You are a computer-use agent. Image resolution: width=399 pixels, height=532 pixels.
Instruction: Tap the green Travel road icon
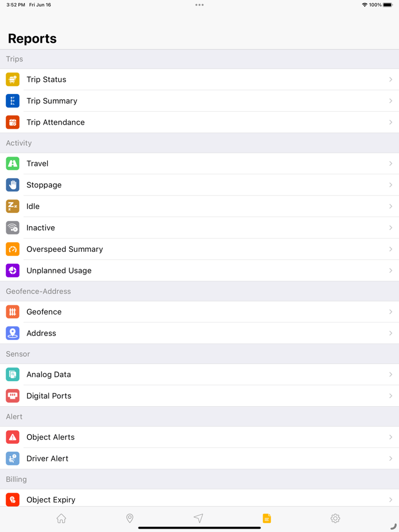pos(13,163)
